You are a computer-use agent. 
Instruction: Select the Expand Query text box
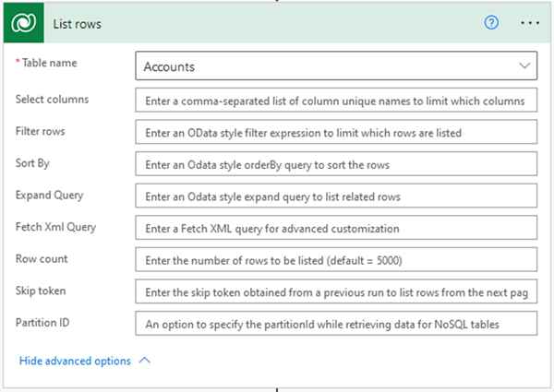[x=336, y=196]
